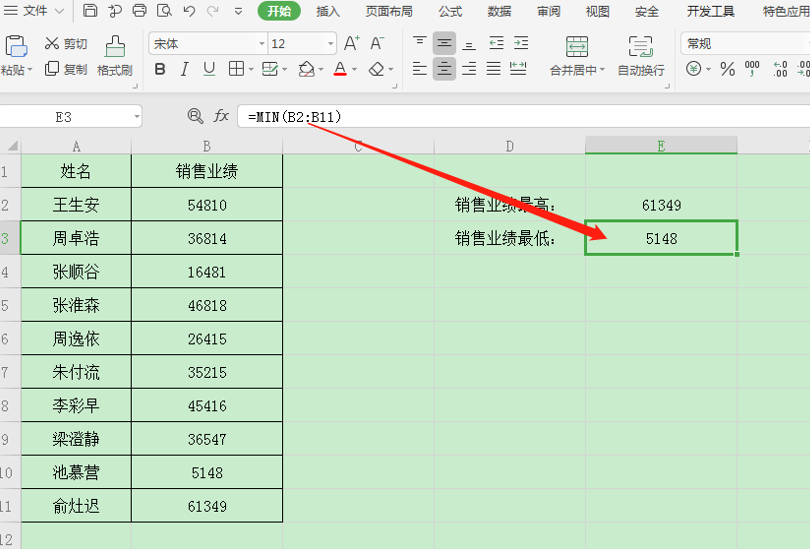Expand the borders dropdown arrow
The width and height of the screenshot is (810, 549).
(x=251, y=69)
